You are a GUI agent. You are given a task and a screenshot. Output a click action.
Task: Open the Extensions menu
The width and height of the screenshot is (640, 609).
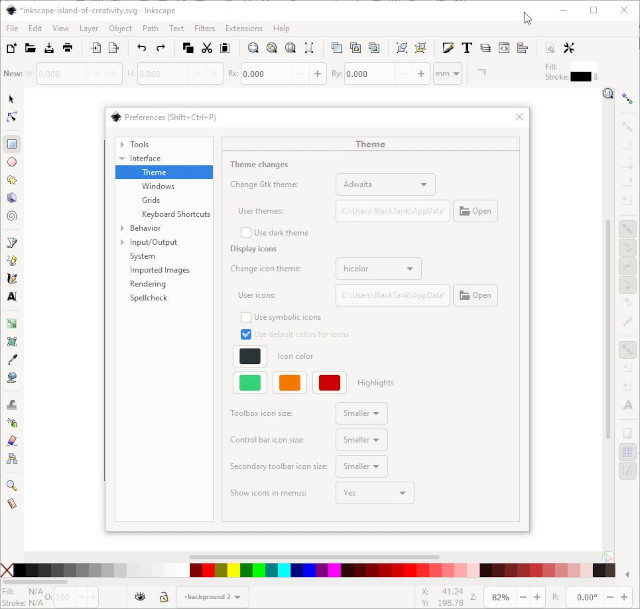[244, 29]
